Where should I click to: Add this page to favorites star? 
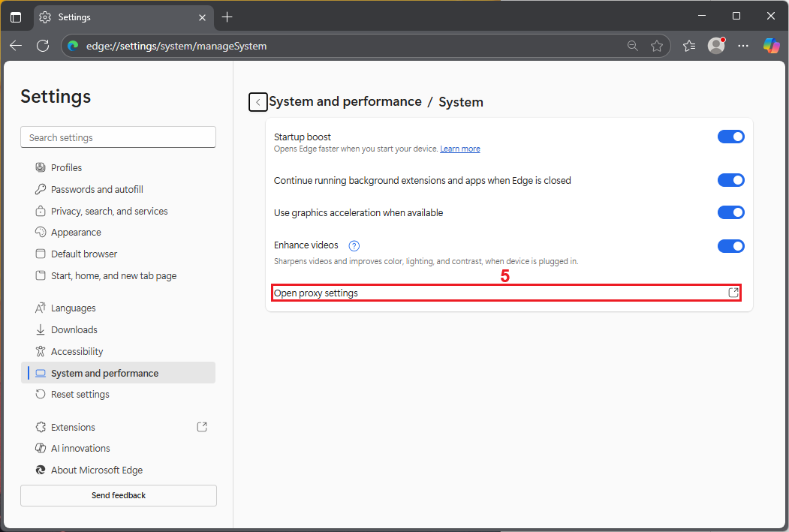point(657,46)
